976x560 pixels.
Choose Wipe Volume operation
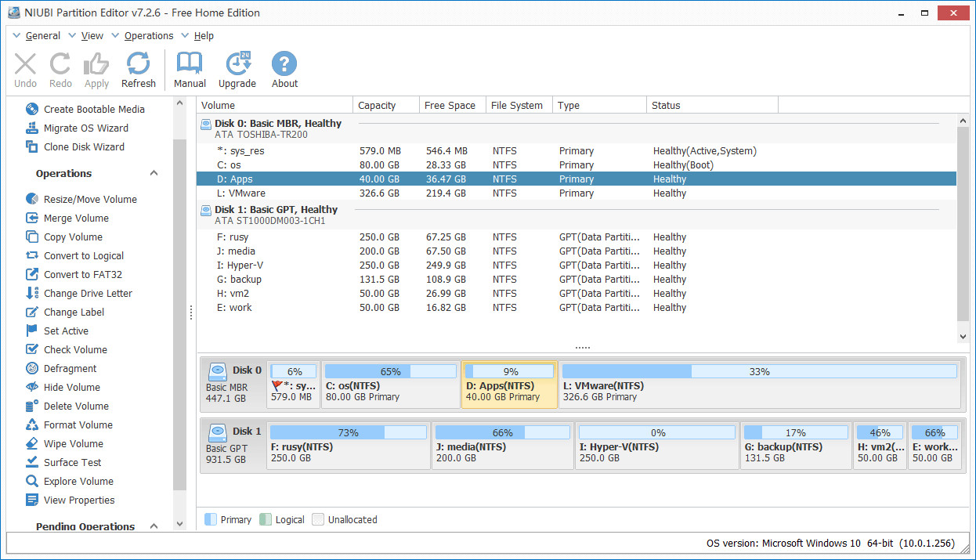click(64, 443)
